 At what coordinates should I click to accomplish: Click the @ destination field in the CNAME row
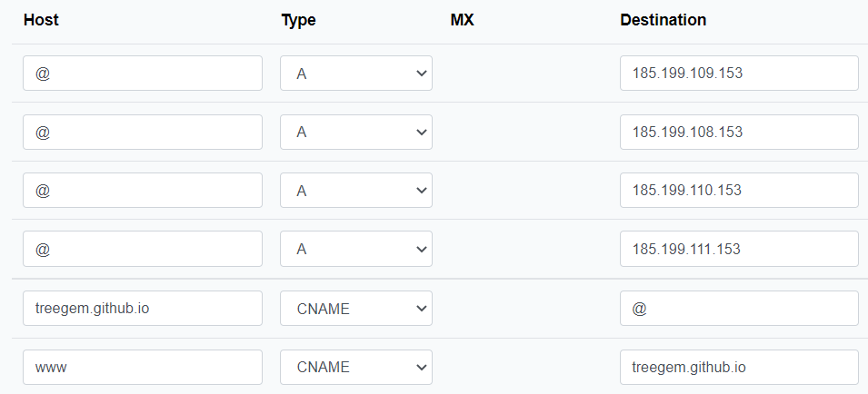pyautogui.click(x=738, y=309)
